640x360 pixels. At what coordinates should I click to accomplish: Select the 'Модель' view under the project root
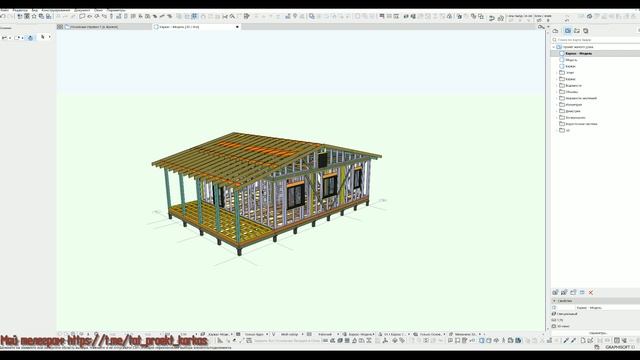(571, 60)
